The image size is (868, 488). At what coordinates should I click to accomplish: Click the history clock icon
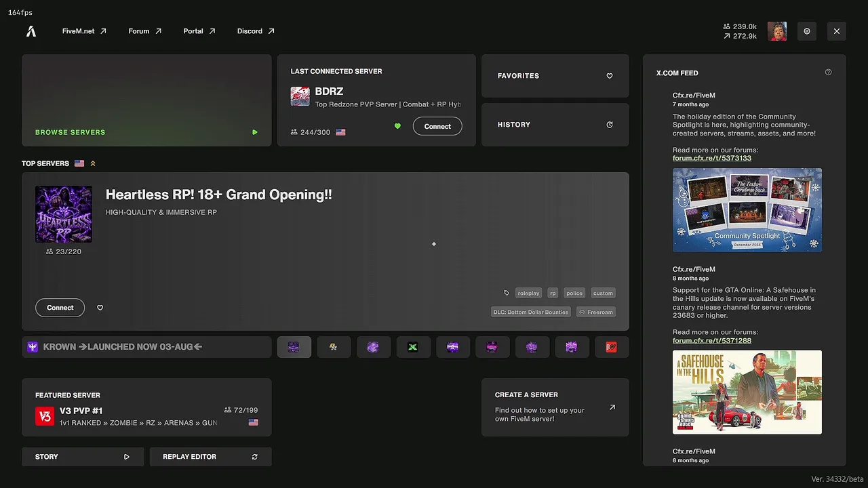tap(610, 125)
